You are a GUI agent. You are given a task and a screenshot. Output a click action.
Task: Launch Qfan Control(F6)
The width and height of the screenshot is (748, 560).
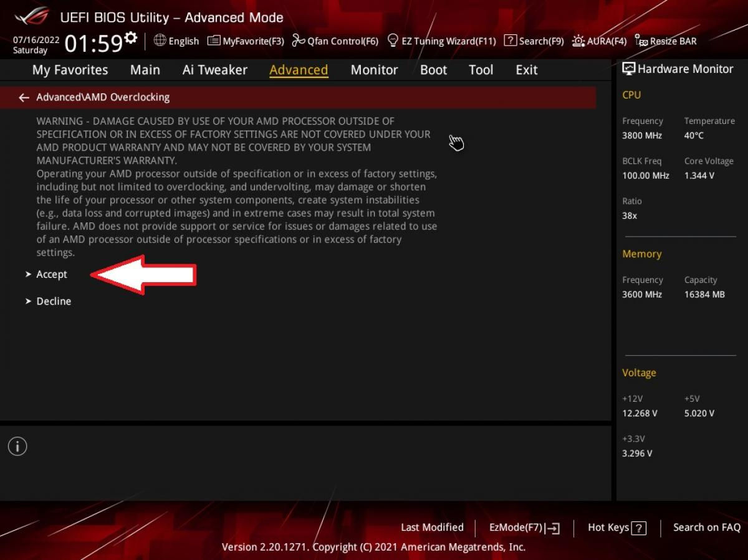pyautogui.click(x=335, y=41)
